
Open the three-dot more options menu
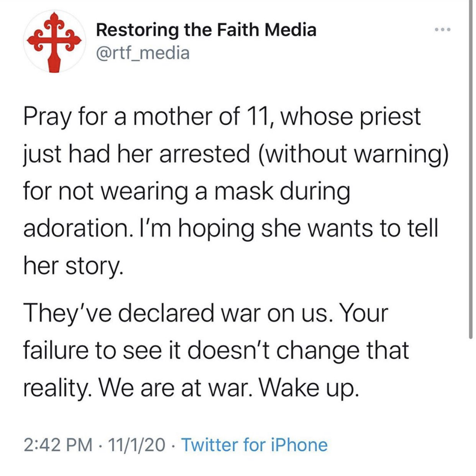tap(443, 29)
